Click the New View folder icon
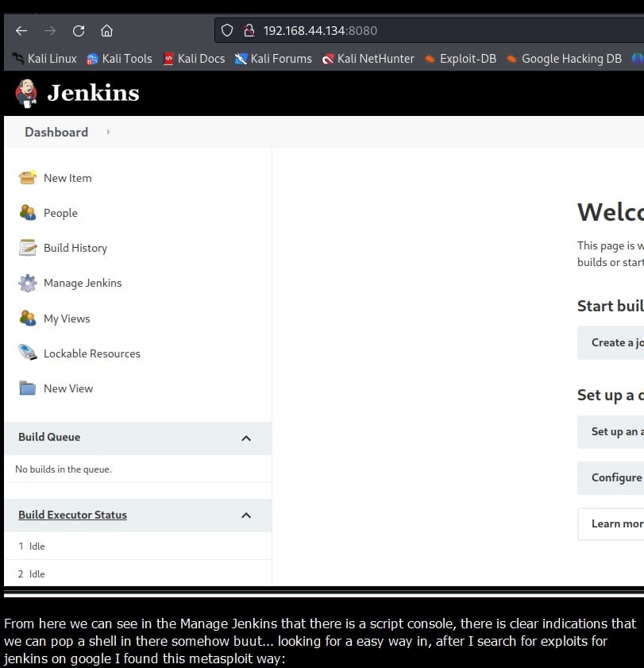Viewport: 644px width, 668px height. tap(28, 388)
